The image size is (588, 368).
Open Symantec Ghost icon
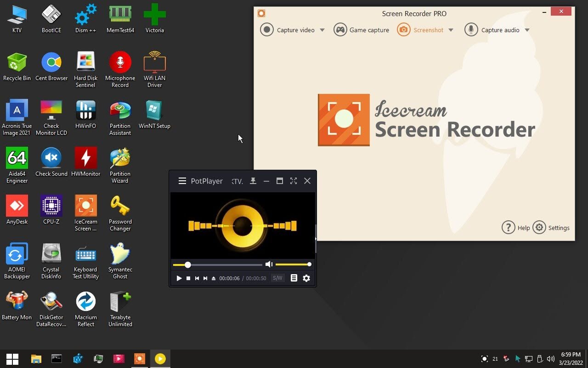[x=120, y=261]
